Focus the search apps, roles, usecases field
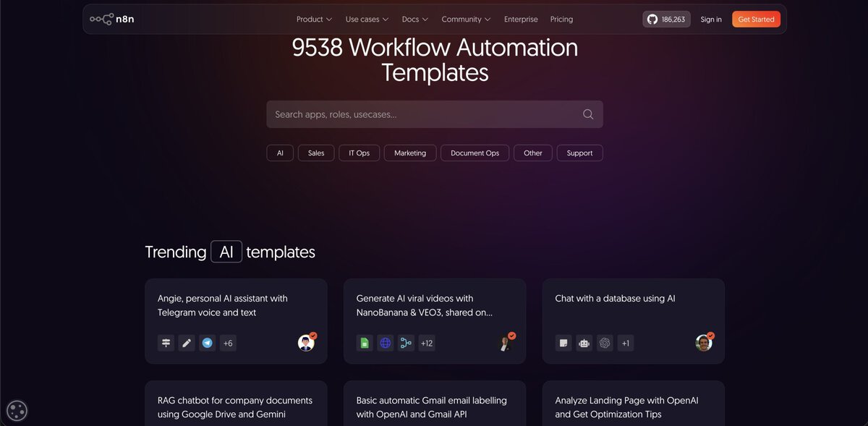This screenshot has height=426, width=868. [x=435, y=114]
